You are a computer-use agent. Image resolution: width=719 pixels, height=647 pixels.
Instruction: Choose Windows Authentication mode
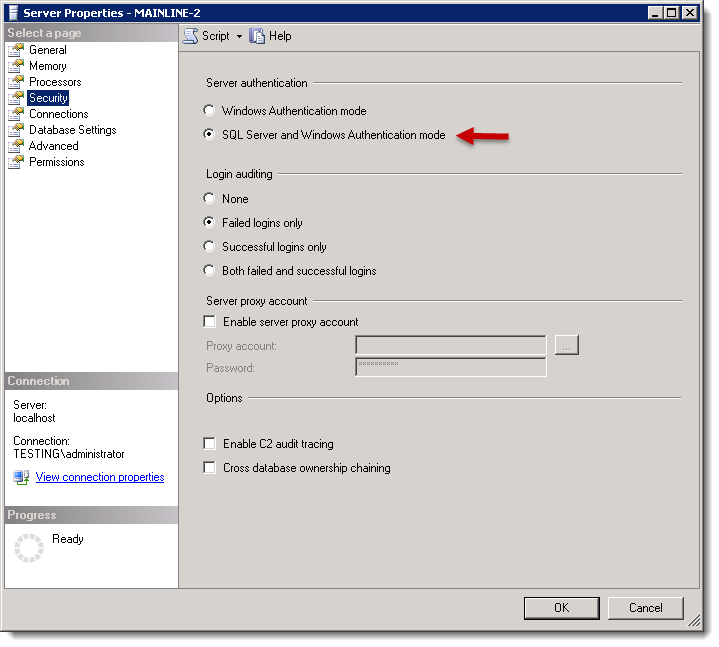pos(209,111)
